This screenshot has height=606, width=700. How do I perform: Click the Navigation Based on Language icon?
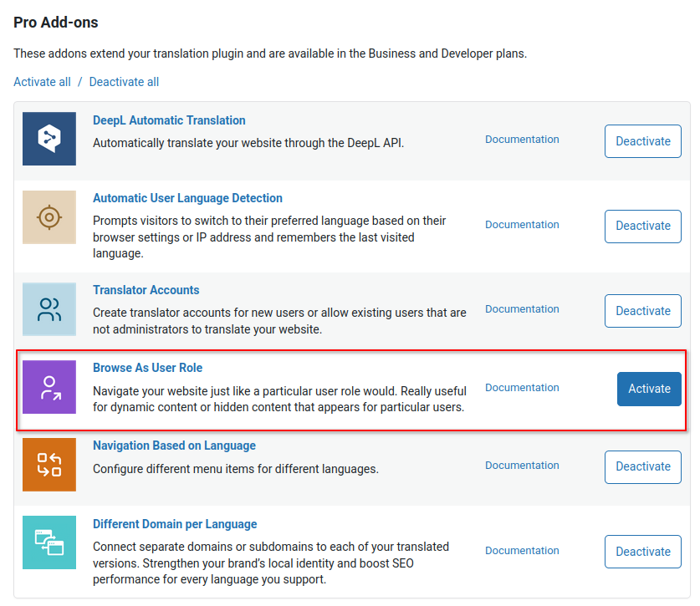(49, 465)
